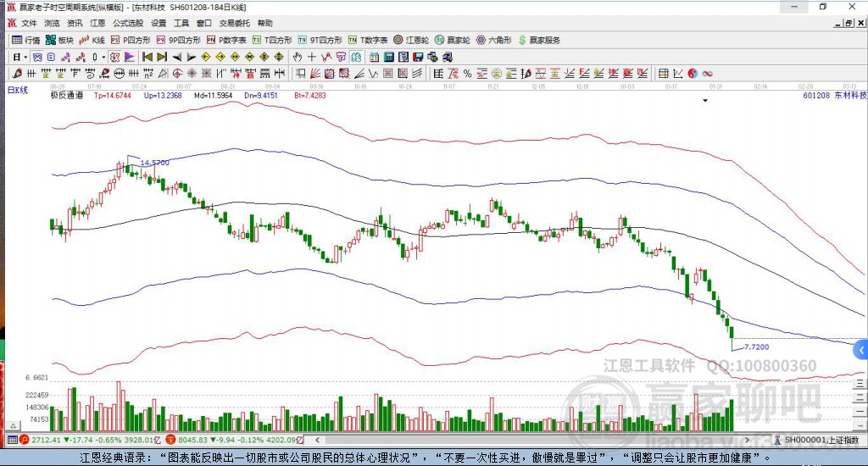Click the horizontal scrollbar left arrow
This screenshot has height=466, width=868.
click(x=317, y=440)
